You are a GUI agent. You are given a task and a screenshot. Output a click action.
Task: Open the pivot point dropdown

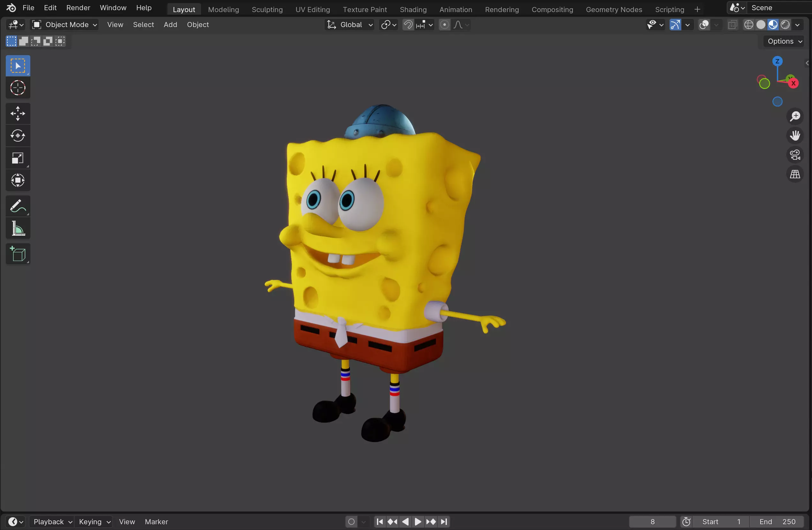click(x=388, y=25)
